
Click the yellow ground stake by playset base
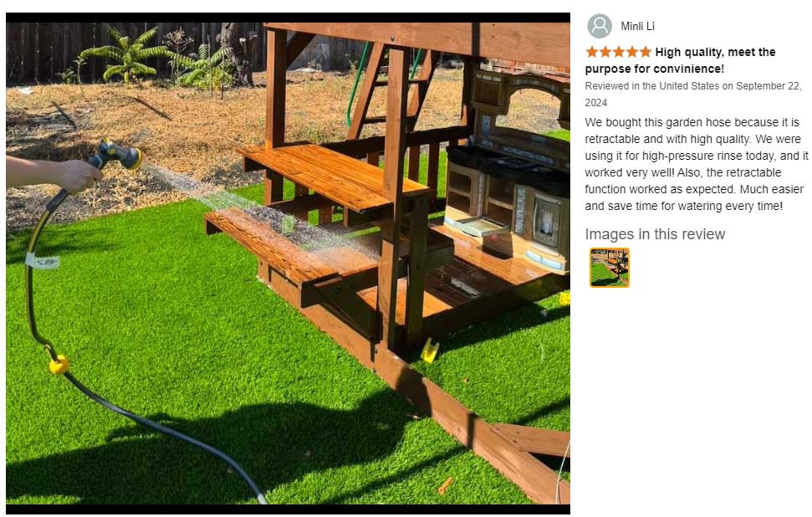click(x=430, y=351)
